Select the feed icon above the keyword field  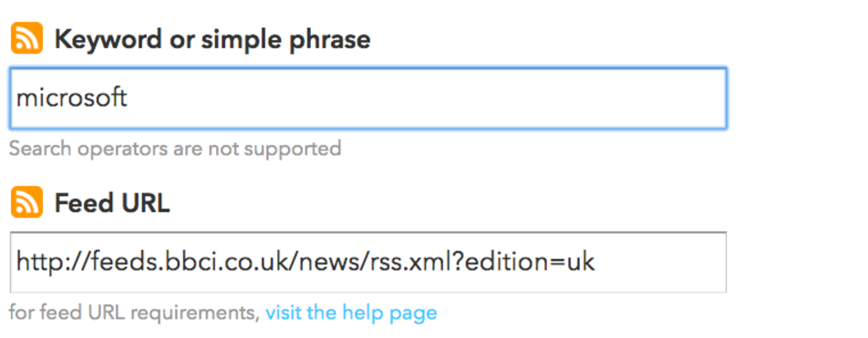26,38
